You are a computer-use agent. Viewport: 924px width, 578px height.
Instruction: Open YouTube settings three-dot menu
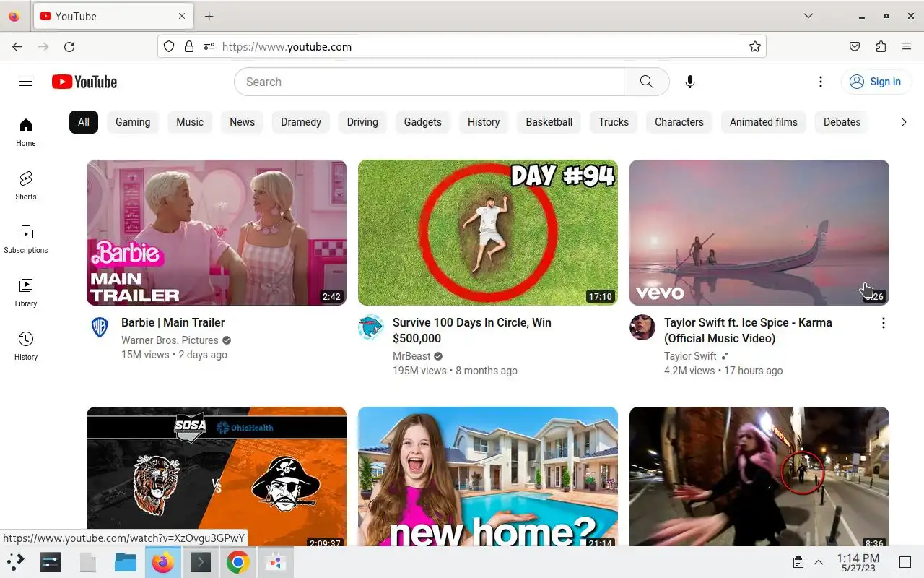click(x=820, y=82)
